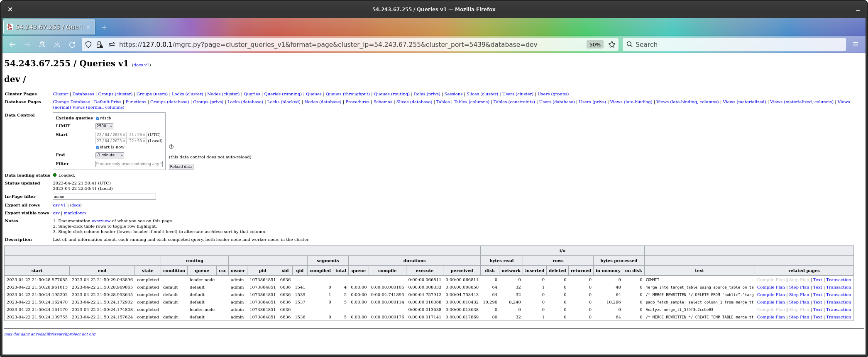Open Queues (throughput) link
Image resolution: width=868 pixels, height=357 pixels.
(348, 94)
